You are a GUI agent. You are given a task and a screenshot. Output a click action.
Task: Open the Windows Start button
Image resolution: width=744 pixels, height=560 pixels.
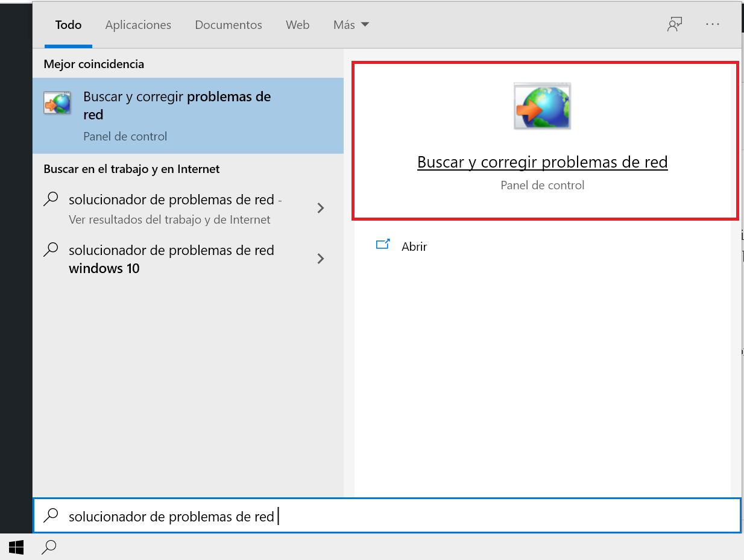pos(16,547)
